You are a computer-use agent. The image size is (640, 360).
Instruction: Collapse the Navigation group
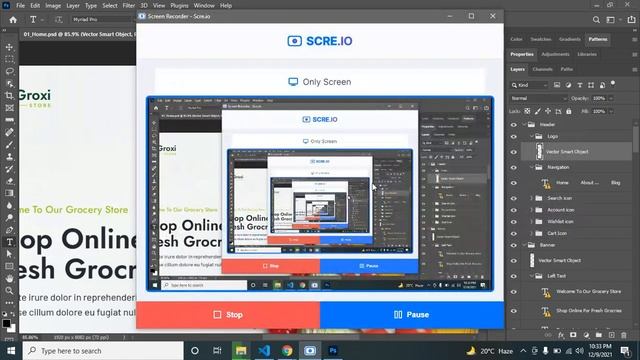pos(532,167)
